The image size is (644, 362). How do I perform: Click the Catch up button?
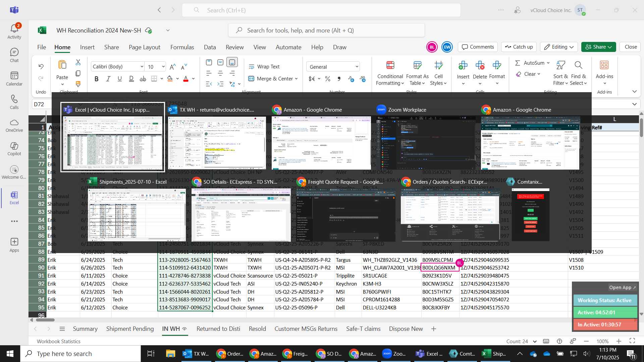coord(519,47)
